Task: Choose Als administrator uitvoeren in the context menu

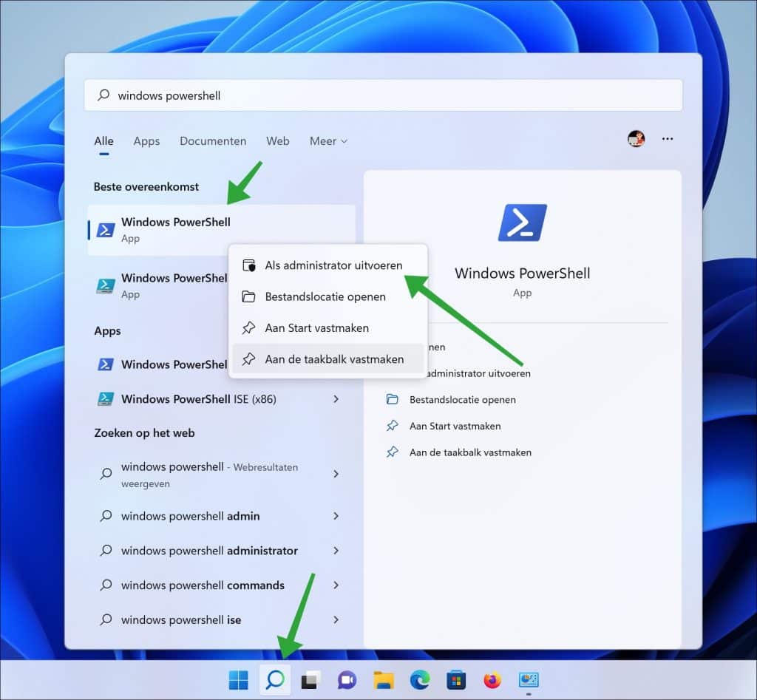Action: coord(333,265)
